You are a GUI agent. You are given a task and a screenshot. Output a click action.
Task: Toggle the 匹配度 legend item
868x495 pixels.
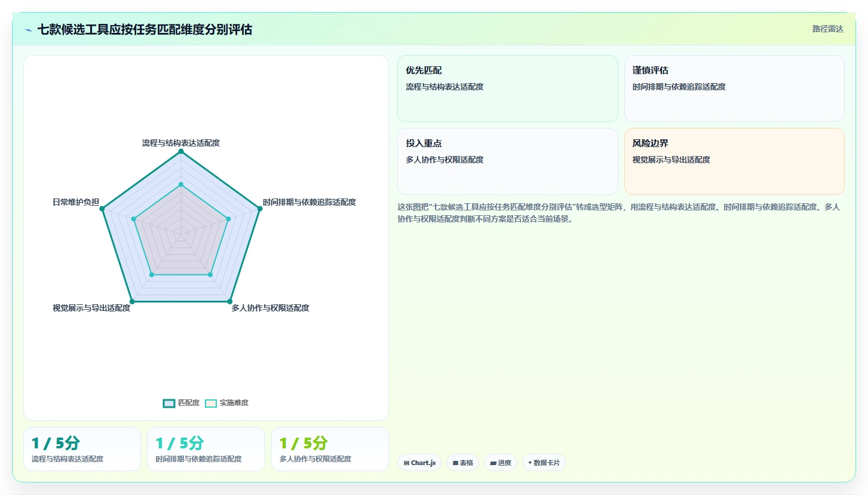click(x=181, y=403)
